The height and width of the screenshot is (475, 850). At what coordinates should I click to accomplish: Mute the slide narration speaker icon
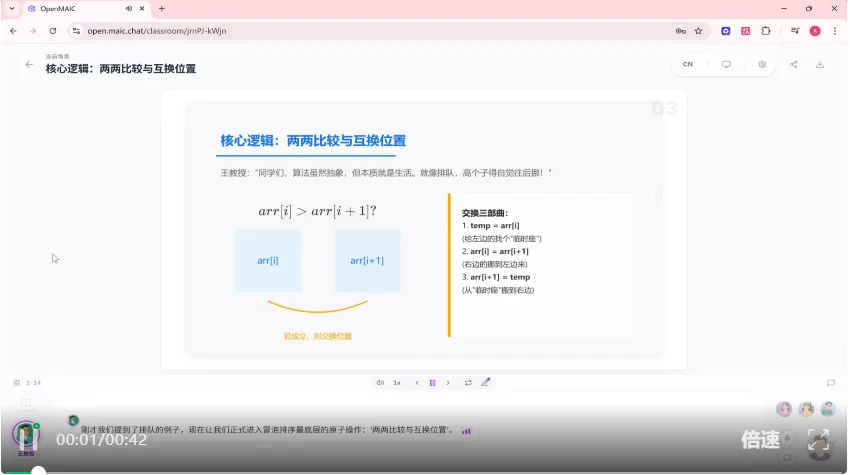[380, 383]
